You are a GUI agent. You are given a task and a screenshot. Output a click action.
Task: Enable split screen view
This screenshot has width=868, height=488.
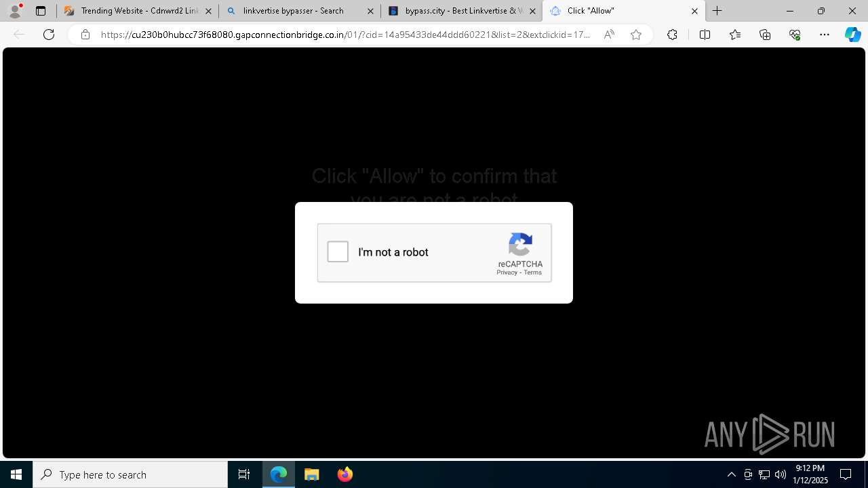(x=705, y=35)
